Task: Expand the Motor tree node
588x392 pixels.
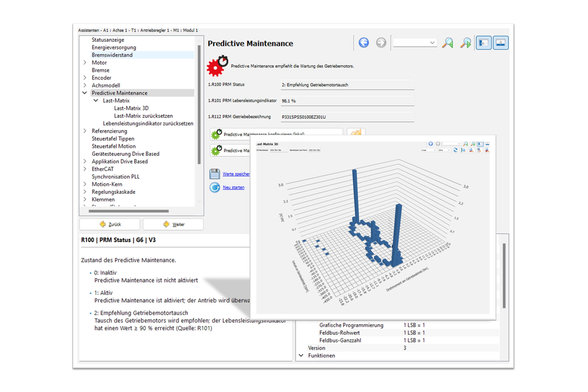Action: click(x=85, y=63)
